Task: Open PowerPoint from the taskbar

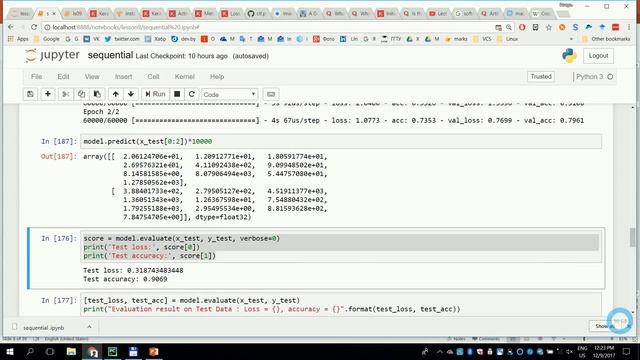Action: pyautogui.click(x=153, y=351)
